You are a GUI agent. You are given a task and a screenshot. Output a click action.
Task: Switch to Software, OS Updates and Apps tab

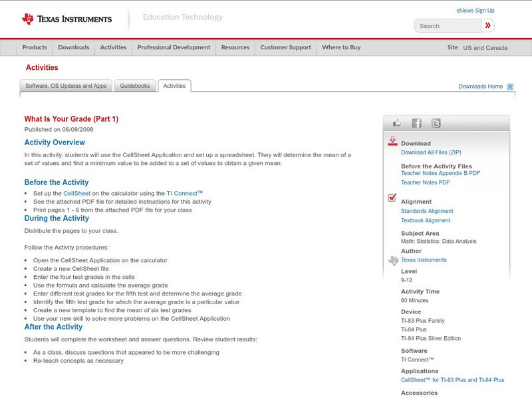tap(66, 86)
